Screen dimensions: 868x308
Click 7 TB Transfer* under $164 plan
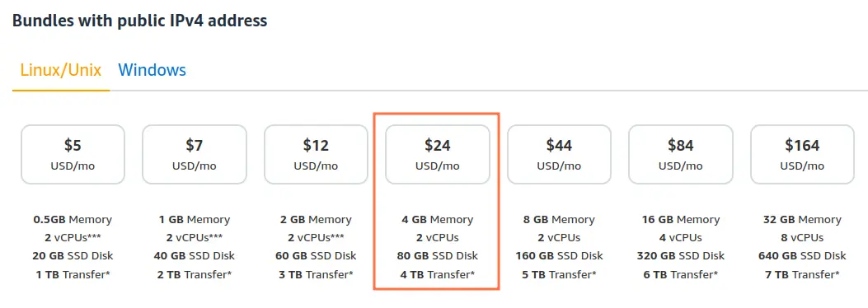(802, 274)
